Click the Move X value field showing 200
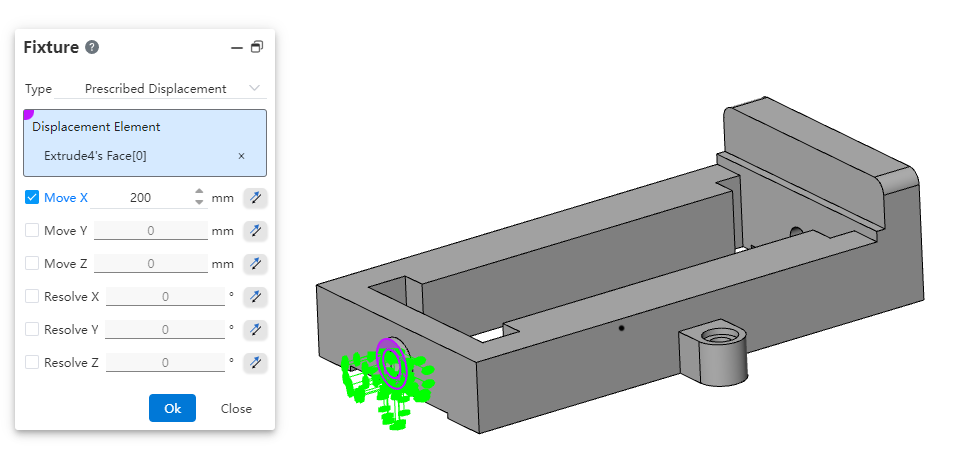The image size is (954, 471). coord(141,198)
